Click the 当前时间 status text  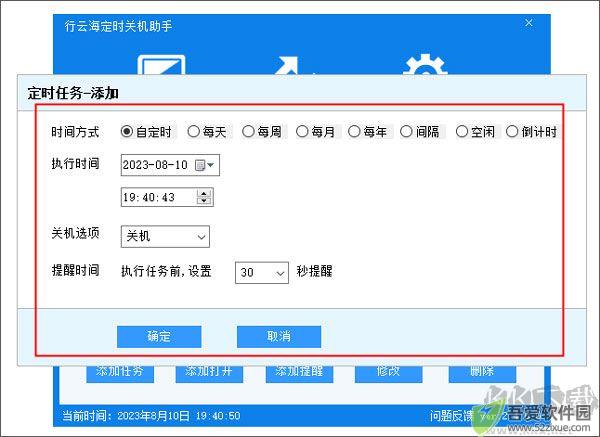point(151,416)
